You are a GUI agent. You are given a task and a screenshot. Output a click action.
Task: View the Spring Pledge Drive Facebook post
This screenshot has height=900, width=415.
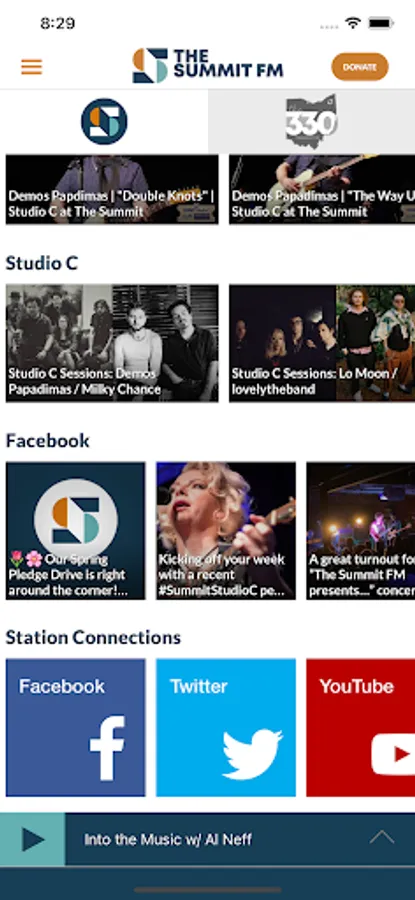[x=76, y=531]
